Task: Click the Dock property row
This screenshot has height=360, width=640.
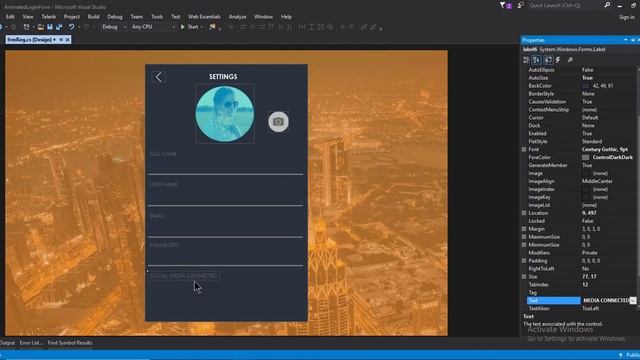Action: [581, 125]
